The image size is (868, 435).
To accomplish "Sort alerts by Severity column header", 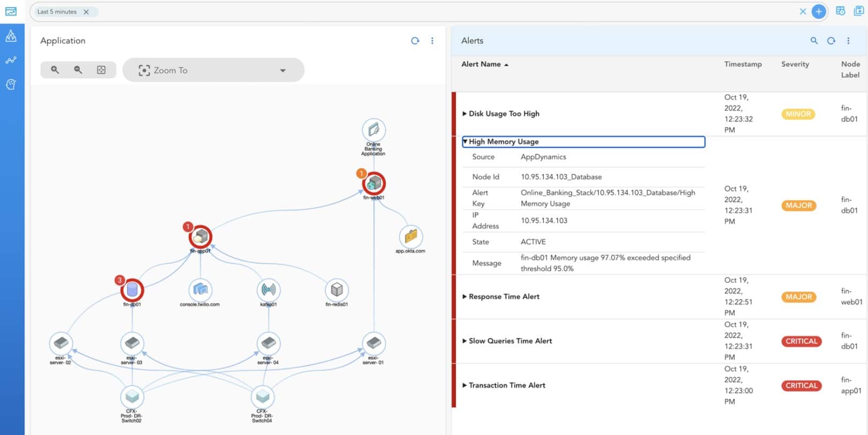I will pos(795,64).
